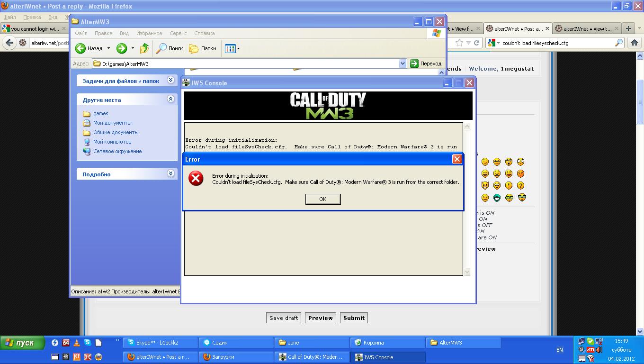Open the Правка menu in AlterMW3 window
644x364 pixels.
tap(103, 33)
